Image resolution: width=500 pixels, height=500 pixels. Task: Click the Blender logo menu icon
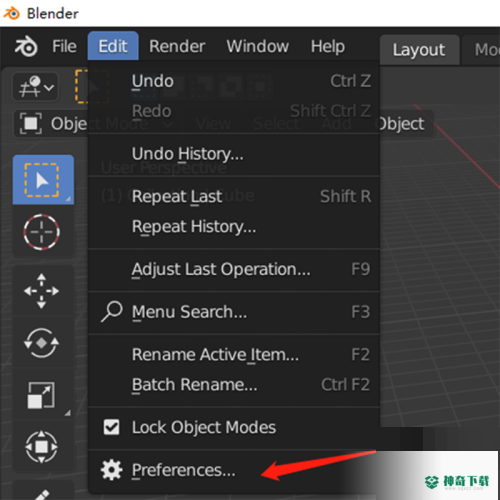[26, 46]
